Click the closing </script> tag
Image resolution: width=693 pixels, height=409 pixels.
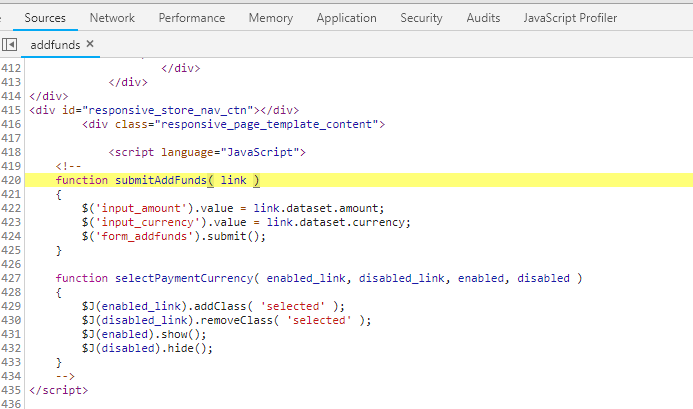point(59,390)
